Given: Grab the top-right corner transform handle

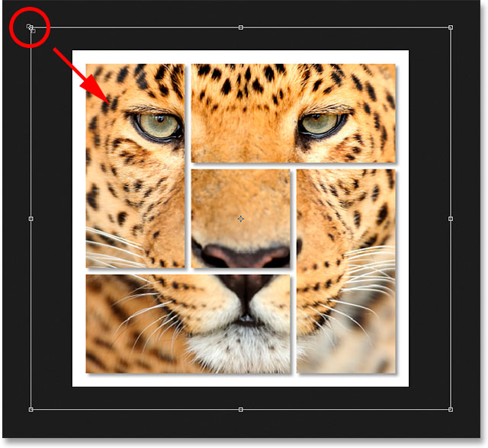Looking at the screenshot, I should click(451, 27).
